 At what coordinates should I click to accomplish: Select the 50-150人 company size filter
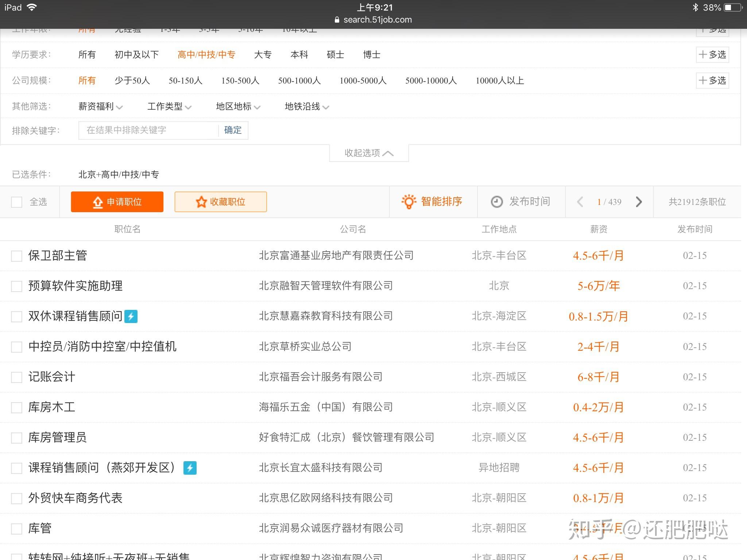click(x=185, y=81)
